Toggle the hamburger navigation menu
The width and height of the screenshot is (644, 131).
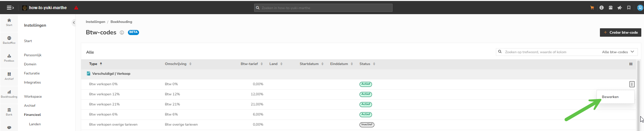10,8
